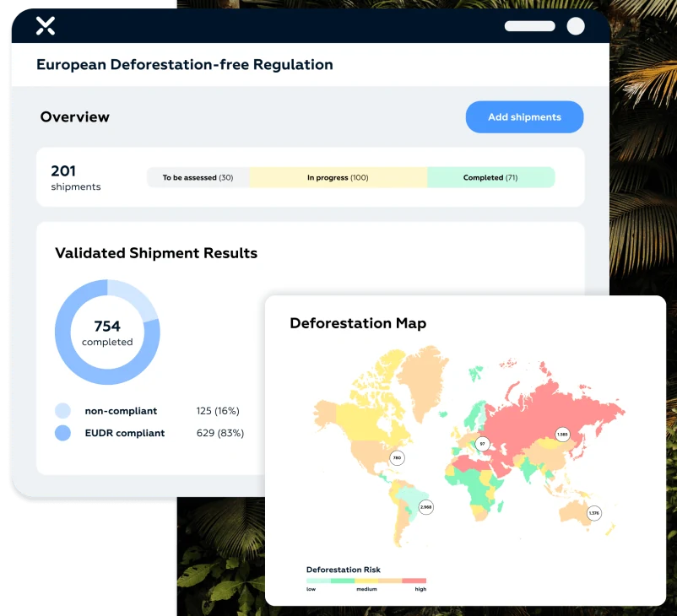Image resolution: width=677 pixels, height=616 pixels.
Task: Click the high risk legend label
Action: [420, 589]
